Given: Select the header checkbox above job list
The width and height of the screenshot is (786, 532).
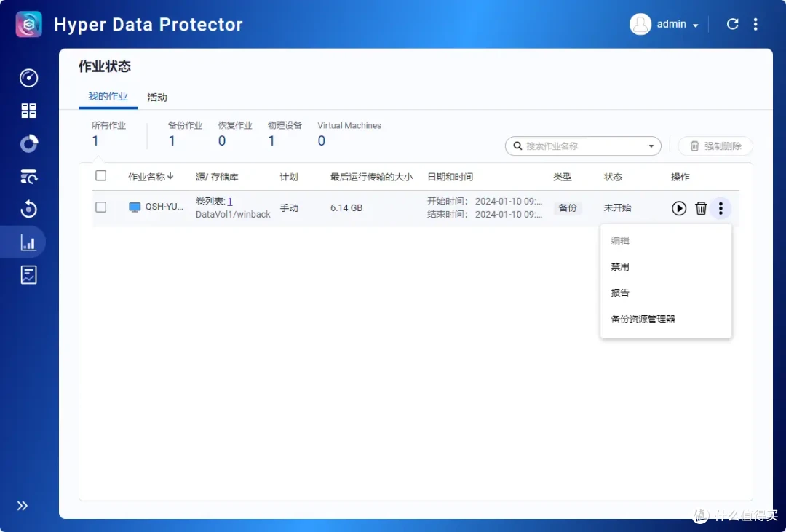Looking at the screenshot, I should 100,175.
